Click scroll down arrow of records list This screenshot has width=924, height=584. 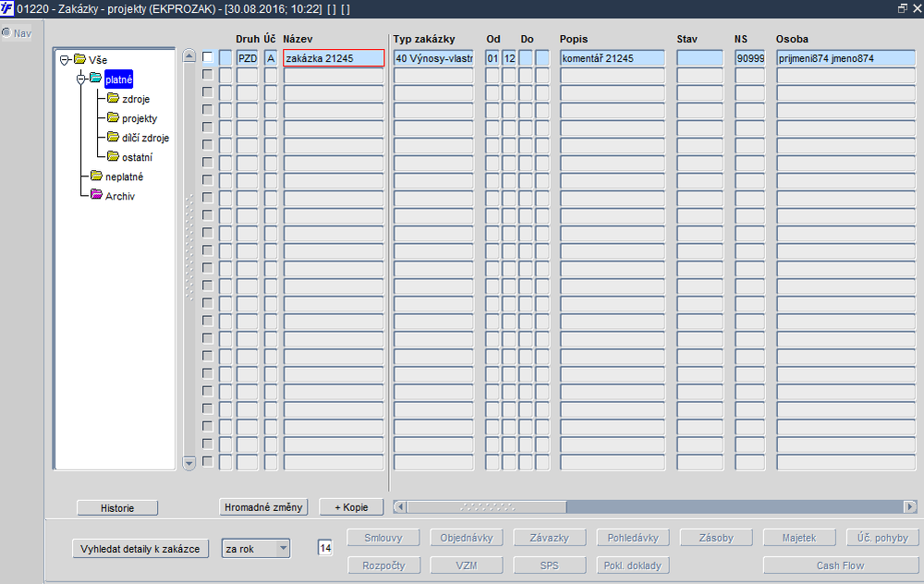point(189,463)
